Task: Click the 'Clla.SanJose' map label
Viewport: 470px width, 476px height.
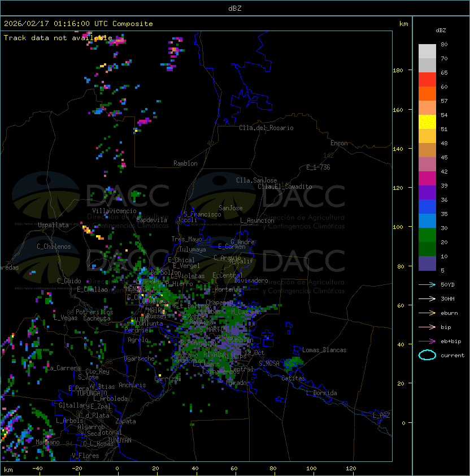Action: click(x=256, y=180)
